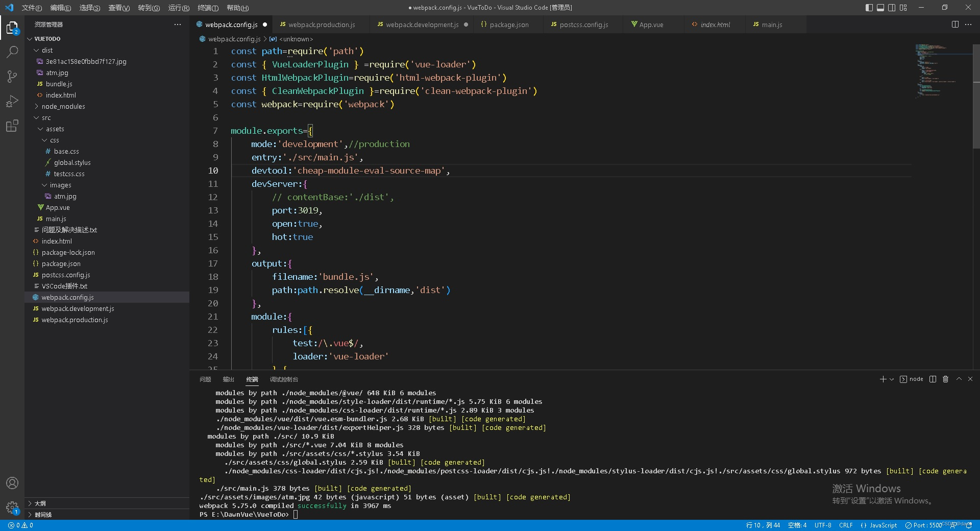Split the terminal panel
The width and height of the screenshot is (980, 531).
point(933,379)
